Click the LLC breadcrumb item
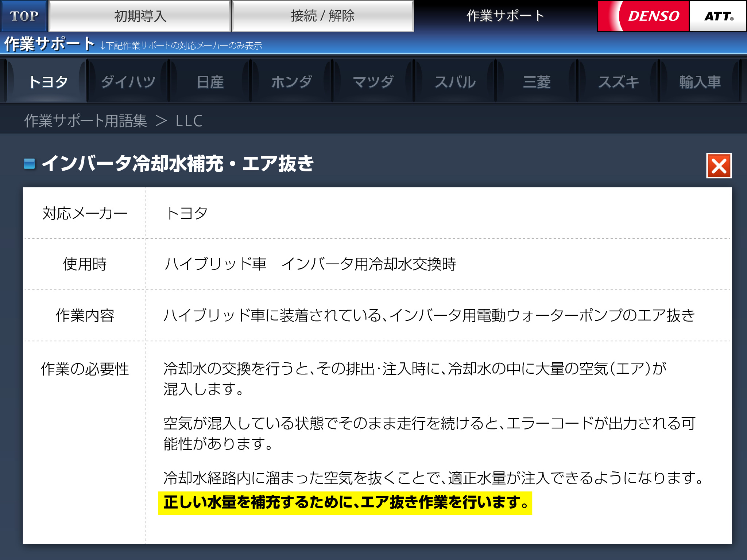747x560 pixels. pos(189,121)
